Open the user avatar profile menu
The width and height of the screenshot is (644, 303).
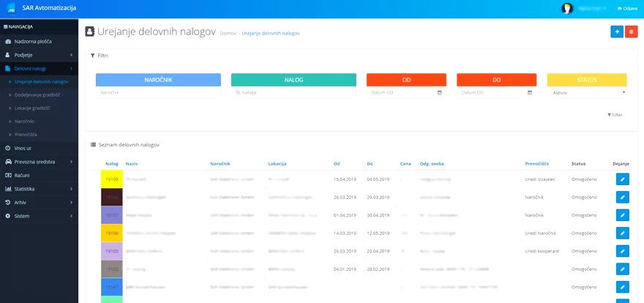point(567,9)
